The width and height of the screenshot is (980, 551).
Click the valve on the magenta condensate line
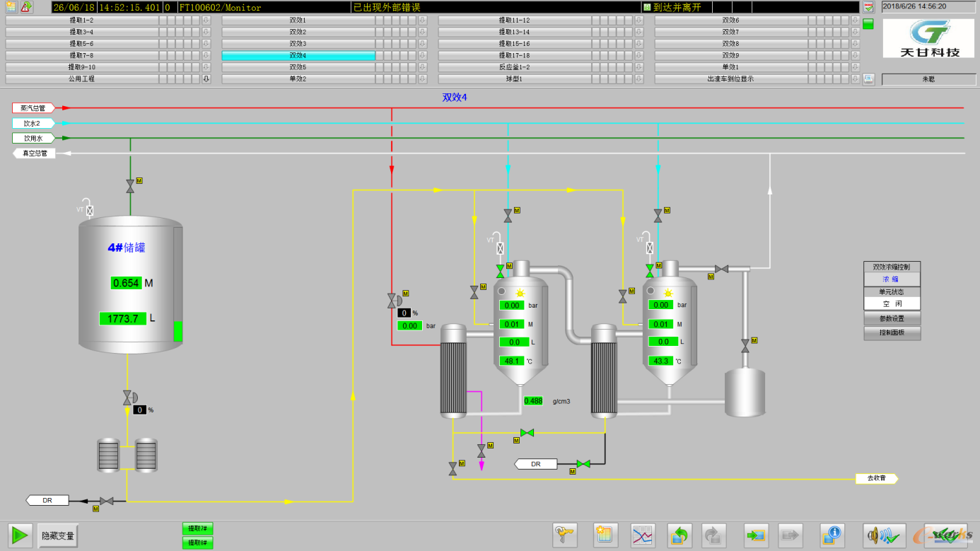pyautogui.click(x=482, y=450)
